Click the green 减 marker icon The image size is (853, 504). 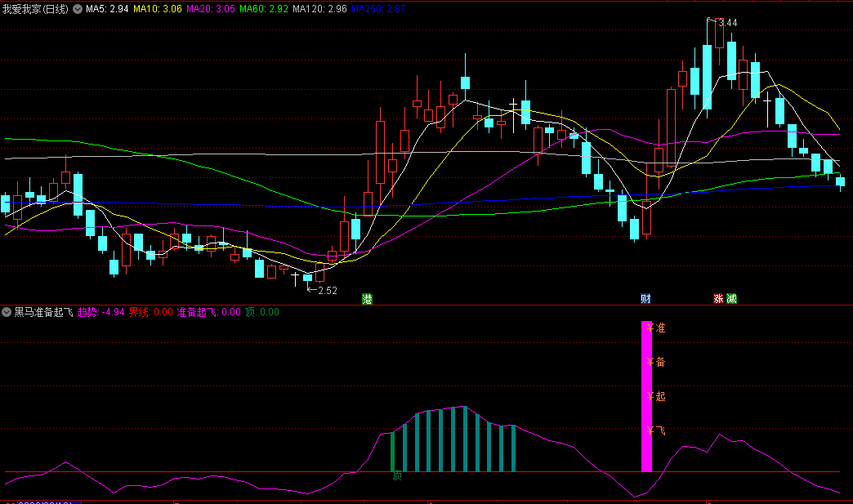(732, 298)
